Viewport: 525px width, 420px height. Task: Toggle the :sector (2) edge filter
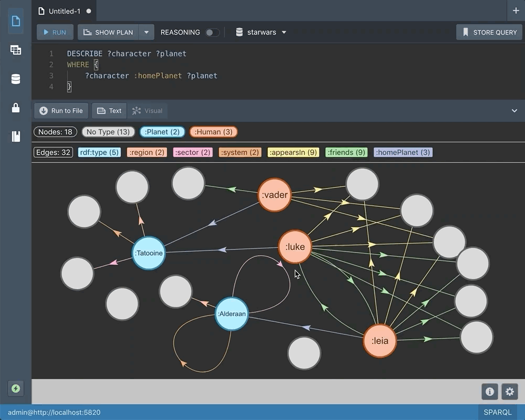tap(193, 152)
